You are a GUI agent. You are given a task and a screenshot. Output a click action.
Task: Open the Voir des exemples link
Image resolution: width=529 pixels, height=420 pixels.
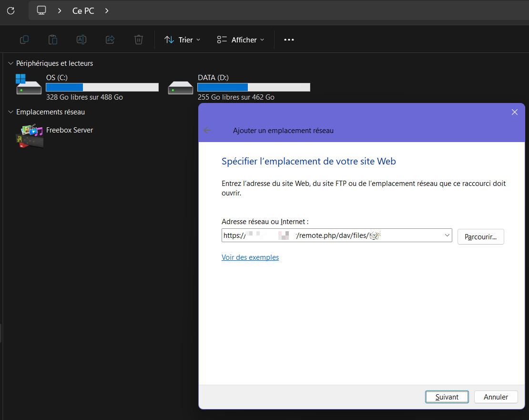[250, 257]
